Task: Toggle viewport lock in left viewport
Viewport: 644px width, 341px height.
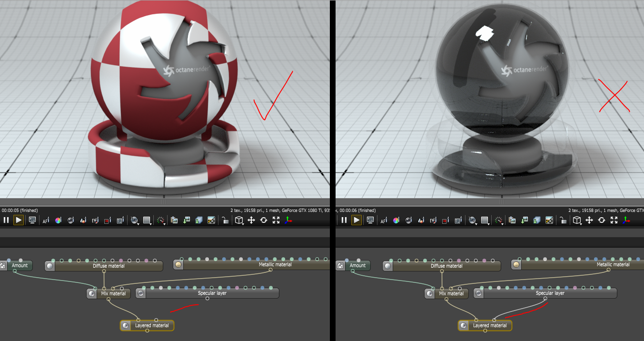Action: tap(226, 220)
